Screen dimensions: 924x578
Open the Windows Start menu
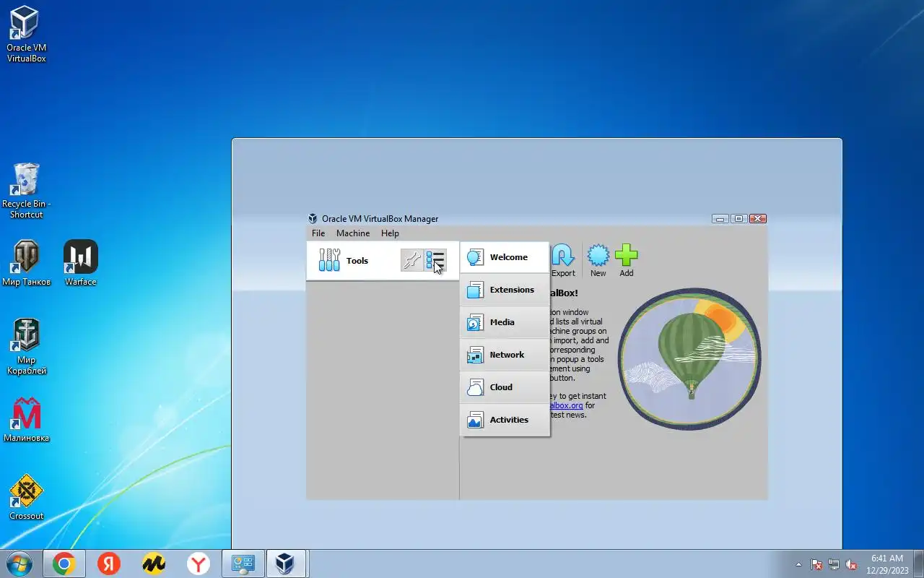pyautogui.click(x=19, y=564)
